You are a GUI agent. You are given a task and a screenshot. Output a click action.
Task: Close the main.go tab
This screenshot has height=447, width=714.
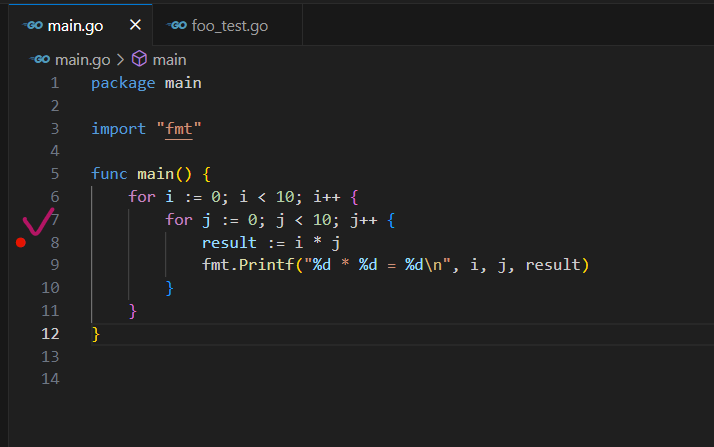tap(135, 25)
